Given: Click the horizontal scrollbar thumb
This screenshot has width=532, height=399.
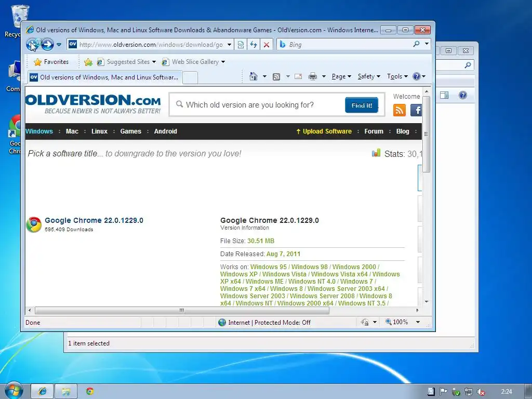Looking at the screenshot, I should point(182,310).
